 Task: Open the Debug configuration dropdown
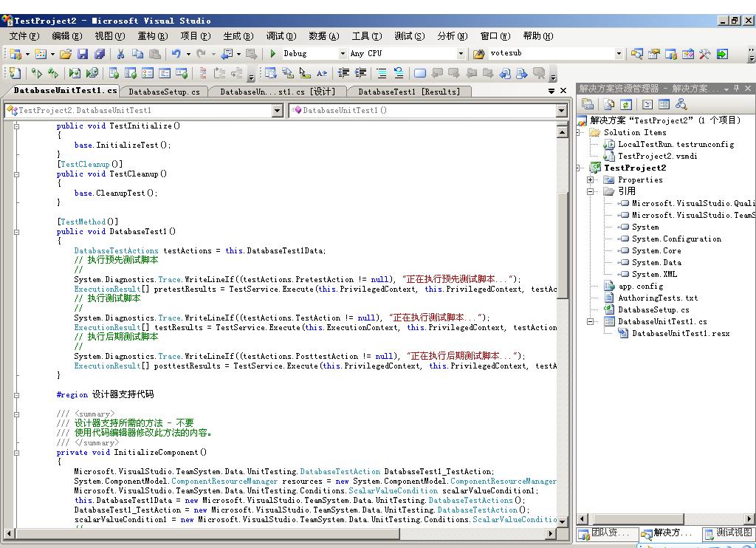(x=343, y=54)
